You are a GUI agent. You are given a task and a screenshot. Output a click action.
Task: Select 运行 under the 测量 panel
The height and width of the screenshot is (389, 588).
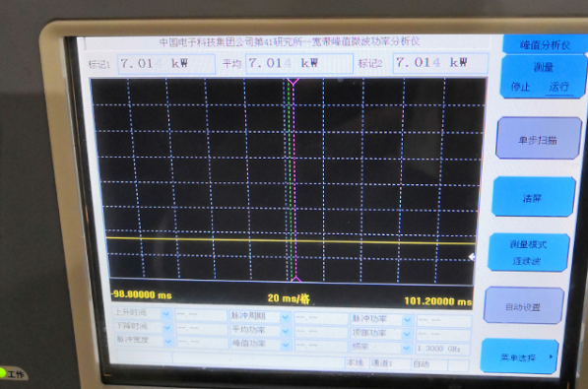tap(558, 87)
